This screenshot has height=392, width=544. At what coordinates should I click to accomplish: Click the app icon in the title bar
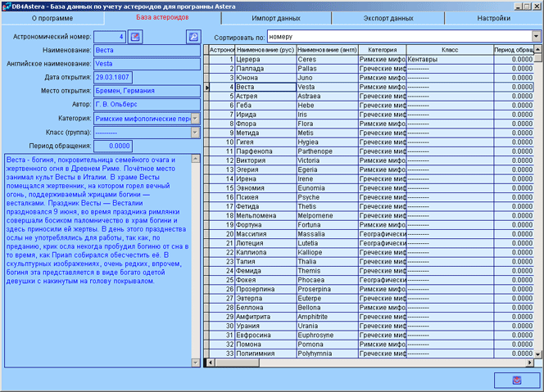click(7, 6)
